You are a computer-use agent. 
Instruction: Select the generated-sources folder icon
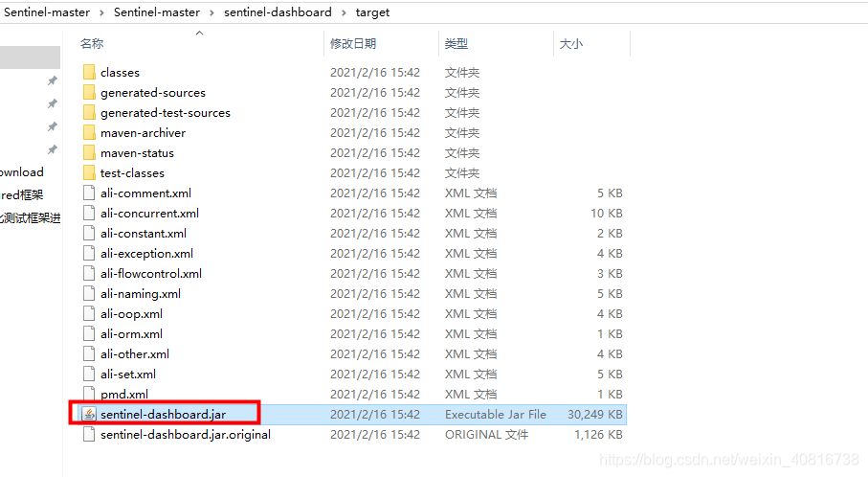pyautogui.click(x=89, y=93)
